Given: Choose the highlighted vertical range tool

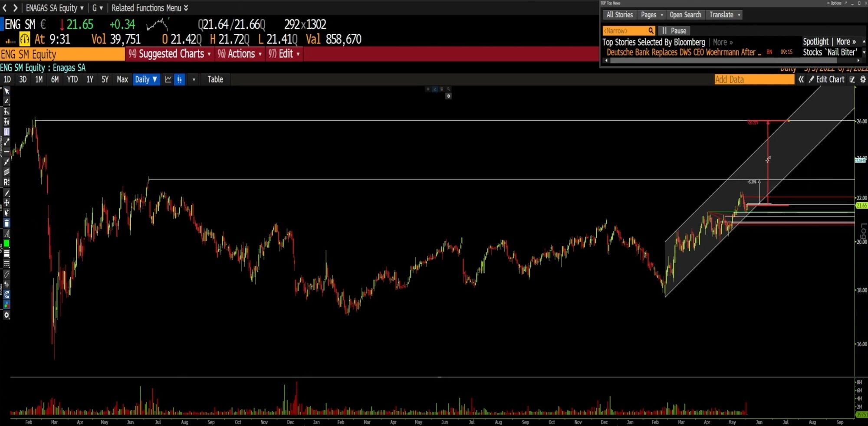Looking at the screenshot, I should pos(7,132).
